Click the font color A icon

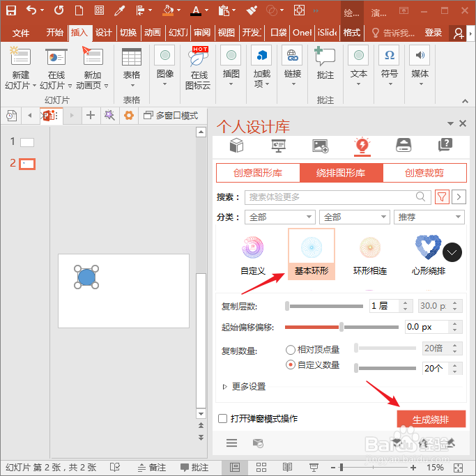click(x=196, y=10)
